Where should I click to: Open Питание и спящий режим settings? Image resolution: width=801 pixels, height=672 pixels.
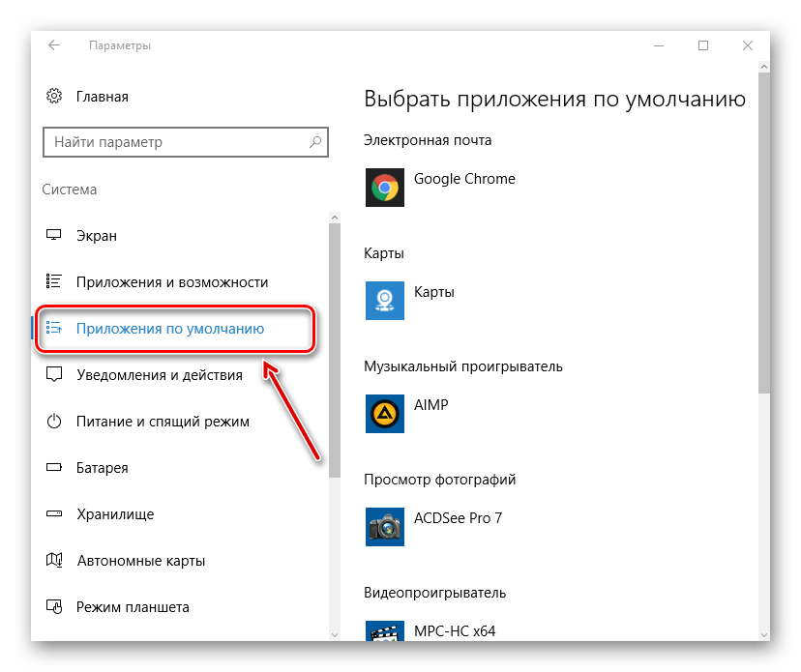click(163, 422)
